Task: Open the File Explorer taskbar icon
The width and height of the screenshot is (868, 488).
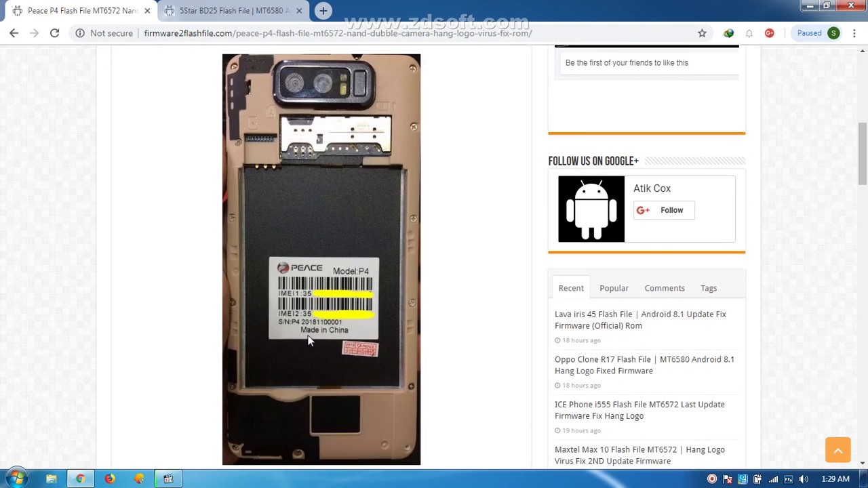Action: tap(51, 479)
